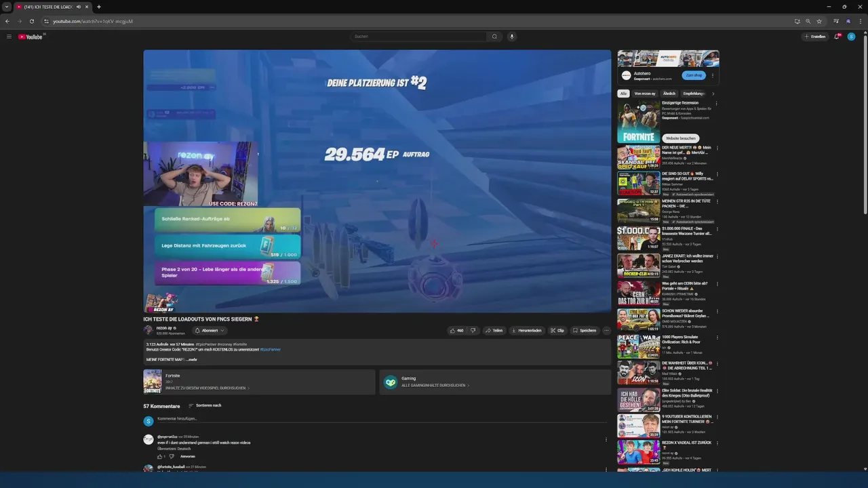This screenshot has height=488, width=868.
Task: Click the Erstellen button
Action: click(x=815, y=37)
